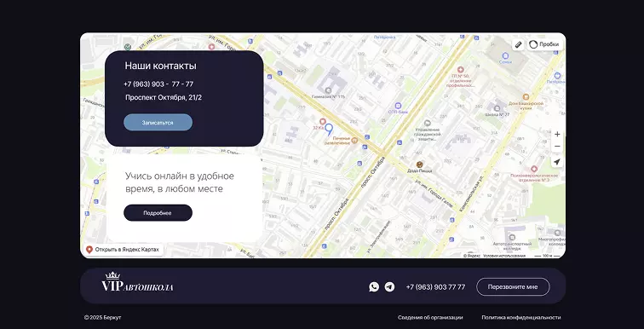Select Автотранспортный колледж marker
The width and height of the screenshot is (644, 329).
(x=512, y=237)
